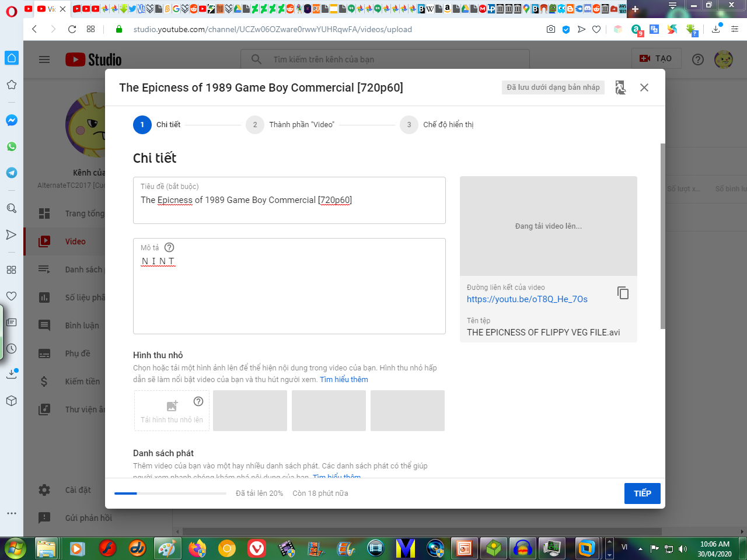747x560 pixels.
Task: Go to step 2 Thành phần "Video"
Action: pos(290,125)
